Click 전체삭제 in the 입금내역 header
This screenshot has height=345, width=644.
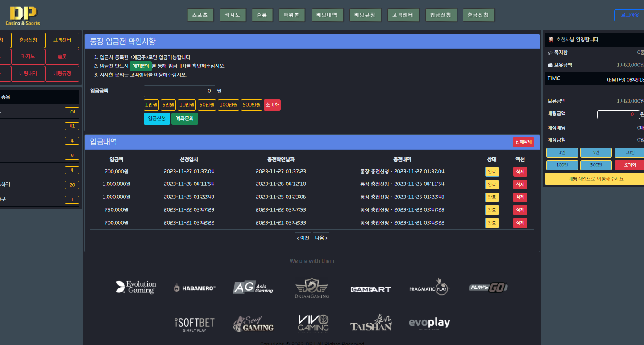(x=523, y=142)
